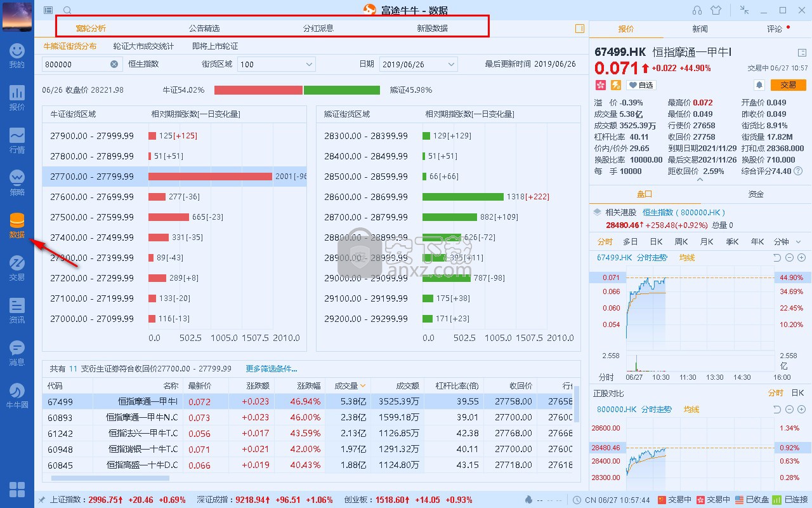Collapse quote details with up chevron
Screen dimensions: 812x508
pos(700,180)
